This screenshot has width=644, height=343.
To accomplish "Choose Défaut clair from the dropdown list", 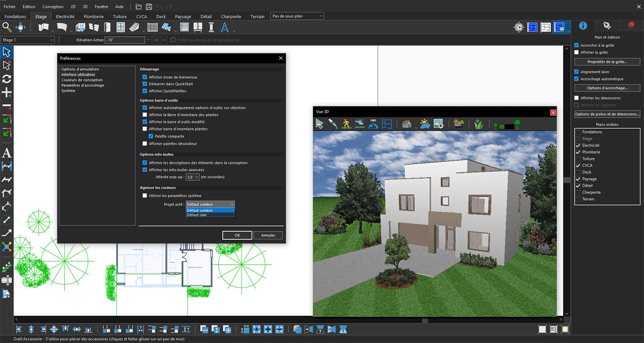I will [210, 215].
